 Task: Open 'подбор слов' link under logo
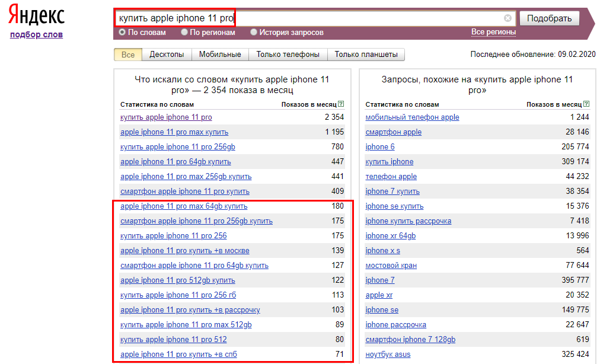(x=36, y=34)
